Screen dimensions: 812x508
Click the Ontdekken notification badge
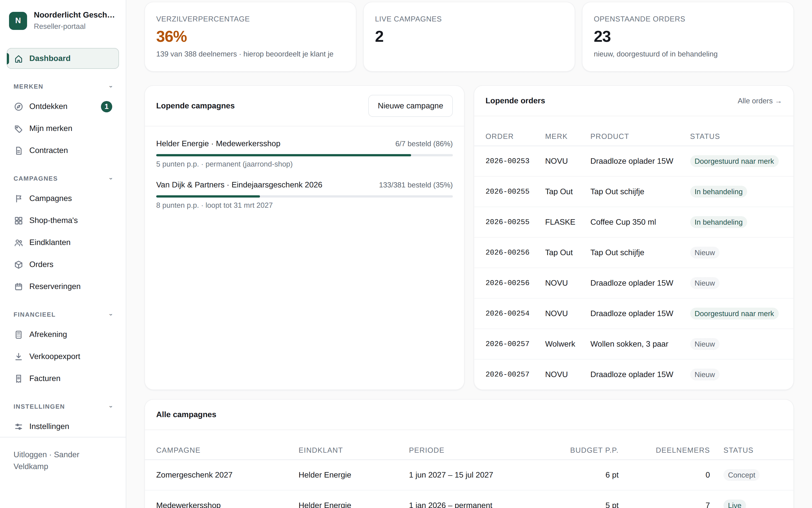coord(106,106)
